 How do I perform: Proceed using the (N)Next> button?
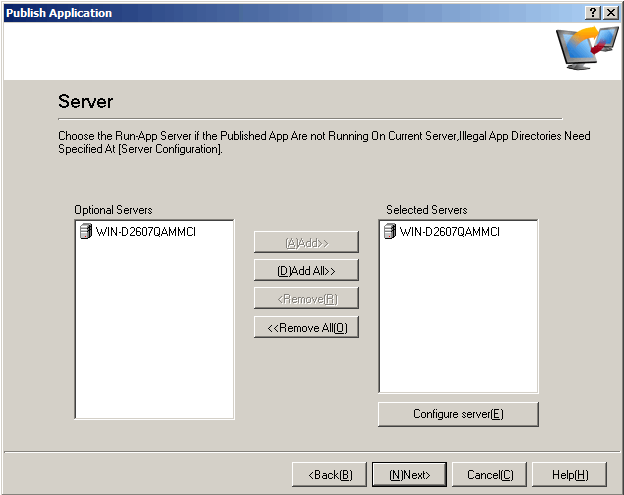point(409,475)
